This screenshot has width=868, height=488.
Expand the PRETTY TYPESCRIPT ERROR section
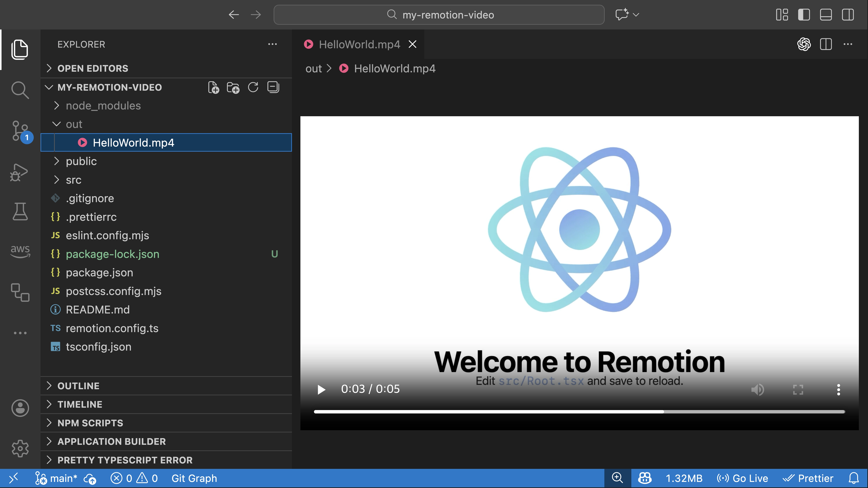pyautogui.click(x=166, y=460)
